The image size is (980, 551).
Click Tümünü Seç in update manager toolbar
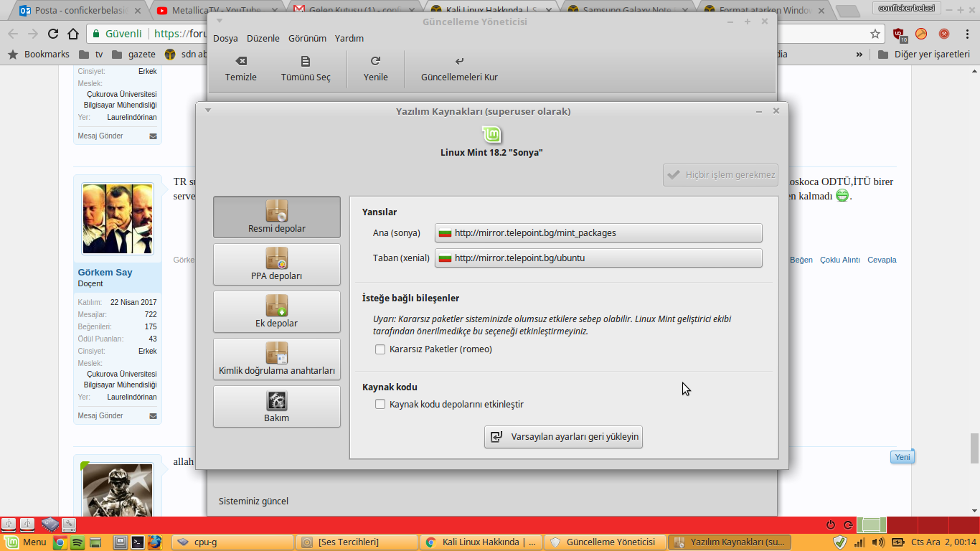(x=306, y=69)
